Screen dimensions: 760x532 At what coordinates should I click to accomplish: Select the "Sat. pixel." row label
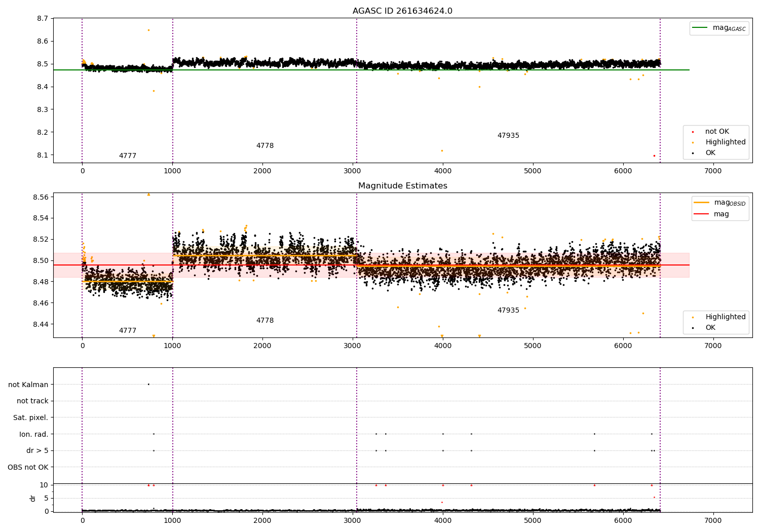coord(31,418)
